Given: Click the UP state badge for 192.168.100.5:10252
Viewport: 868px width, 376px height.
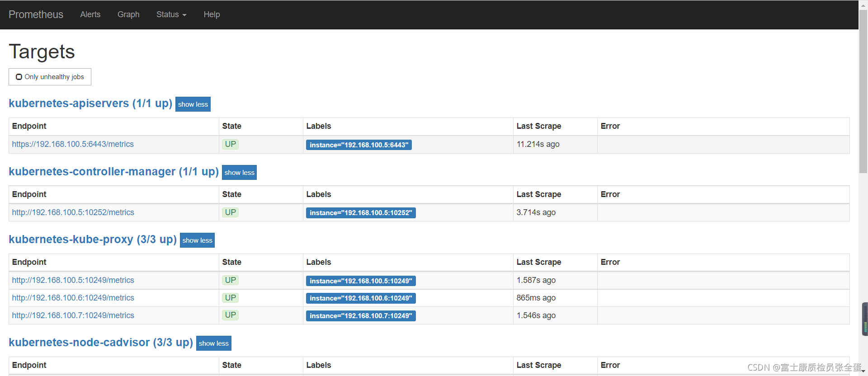Looking at the screenshot, I should 231,212.
